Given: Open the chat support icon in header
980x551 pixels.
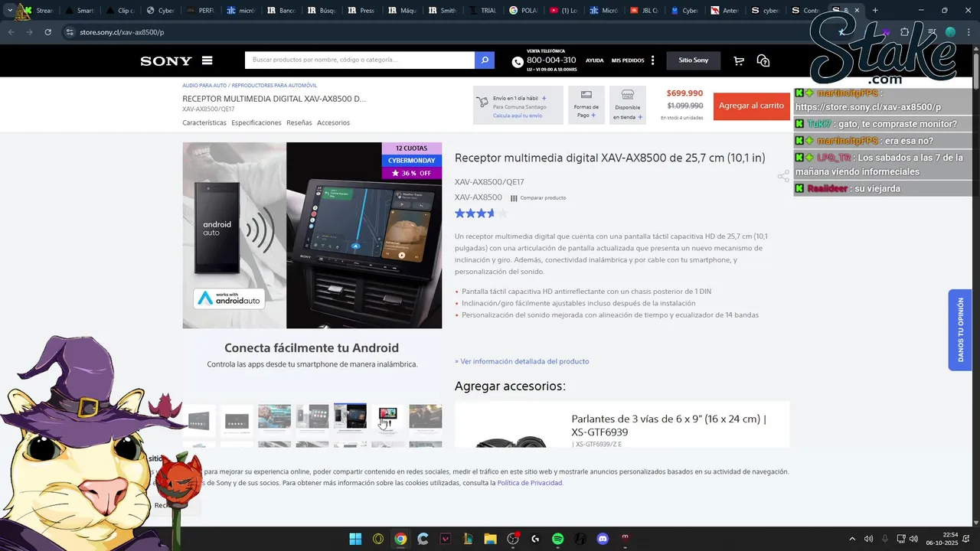Looking at the screenshot, I should click(x=763, y=60).
